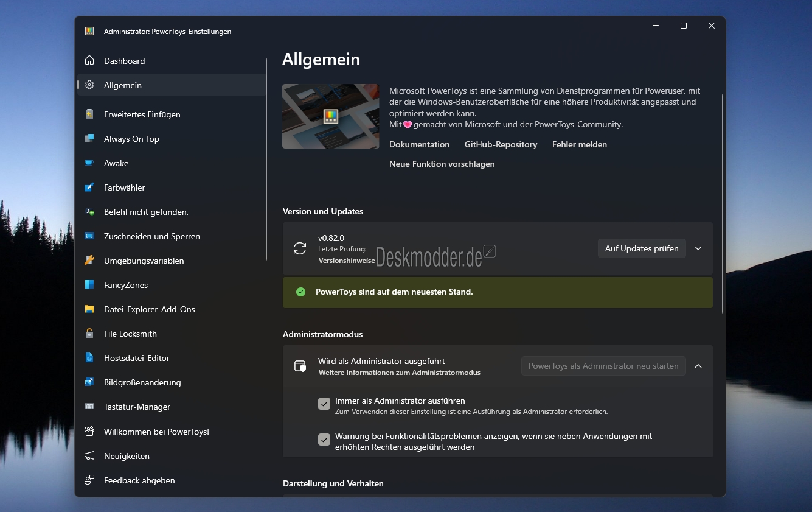Click the refresh arrows icon beside v0.82.0
The width and height of the screenshot is (812, 512).
tap(300, 248)
